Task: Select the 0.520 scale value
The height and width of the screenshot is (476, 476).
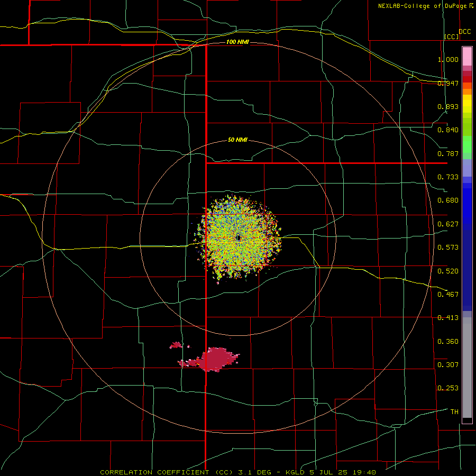Action: point(448,271)
